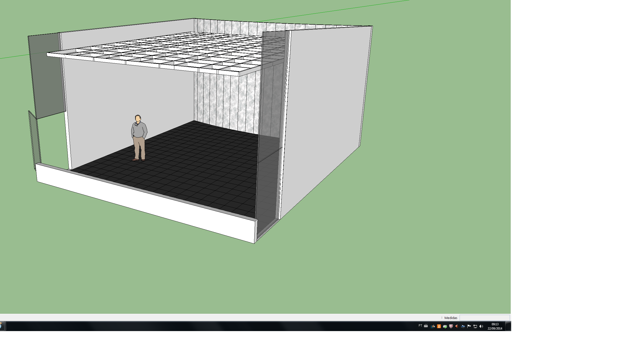Click the safely remove hardware tray icon
Image resolution: width=644 pixels, height=362 pixels.
[x=445, y=326]
